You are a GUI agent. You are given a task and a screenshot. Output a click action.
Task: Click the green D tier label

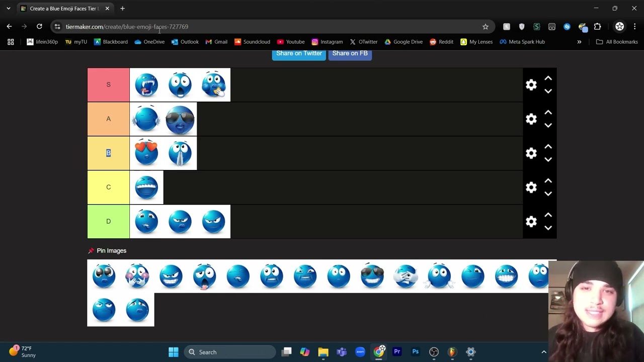(108, 221)
